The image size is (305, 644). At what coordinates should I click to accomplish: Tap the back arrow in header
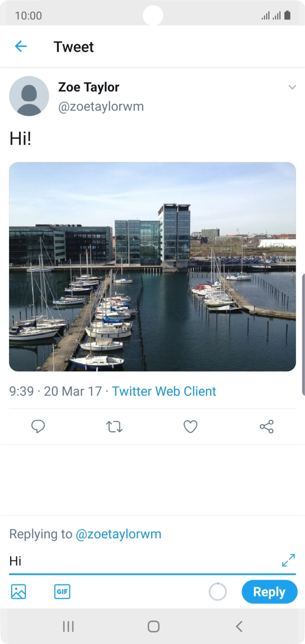click(21, 46)
